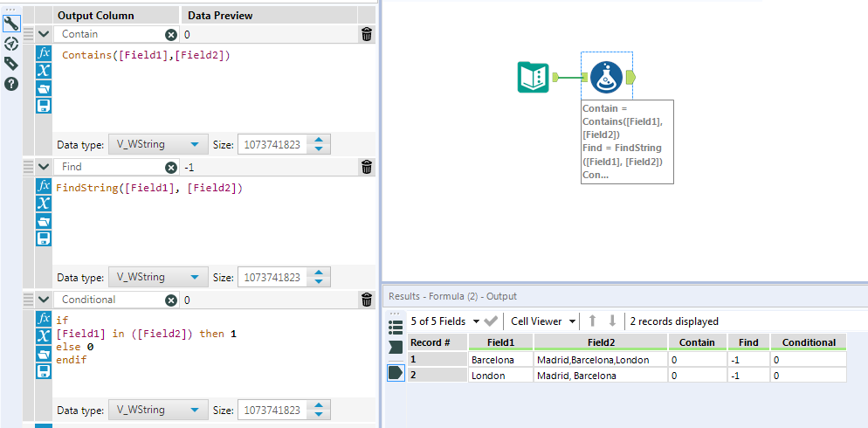Delete the Conditional expression with trash icon
The height and width of the screenshot is (428, 868).
(x=367, y=300)
